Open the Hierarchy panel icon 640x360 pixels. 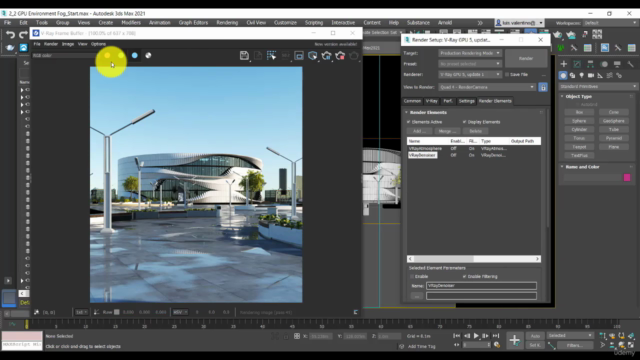click(591, 64)
